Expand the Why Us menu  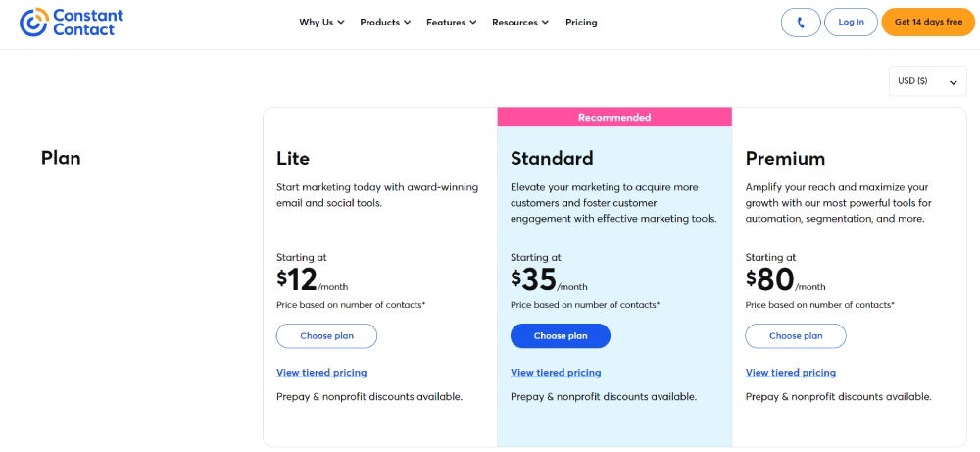pos(321,23)
